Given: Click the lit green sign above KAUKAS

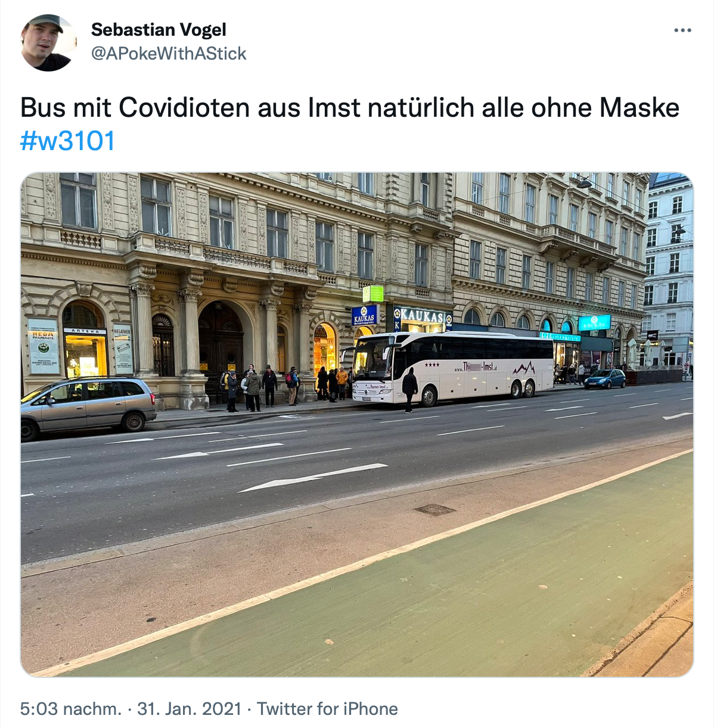Looking at the screenshot, I should point(373,294).
